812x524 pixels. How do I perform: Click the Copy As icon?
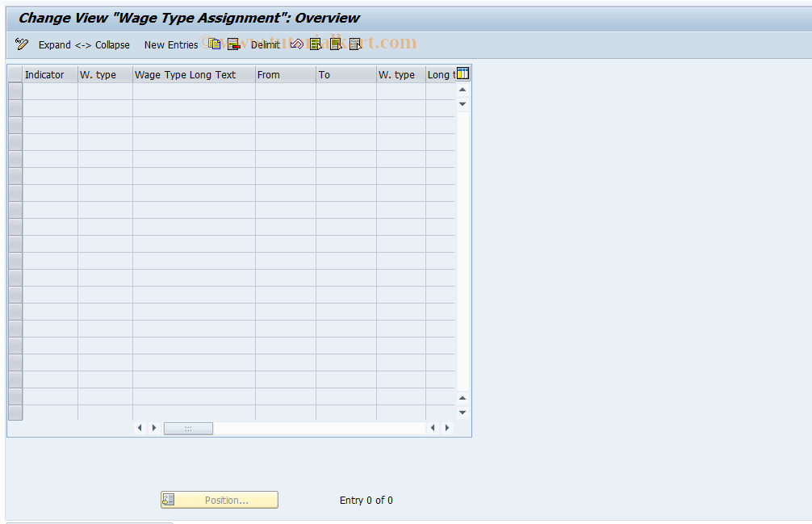tap(215, 44)
